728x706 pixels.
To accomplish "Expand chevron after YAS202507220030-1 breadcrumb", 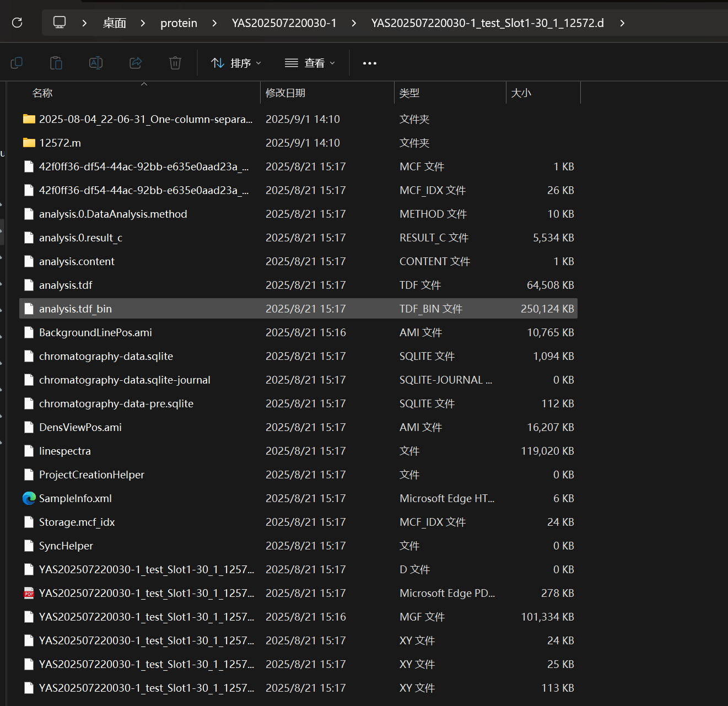I will click(354, 23).
